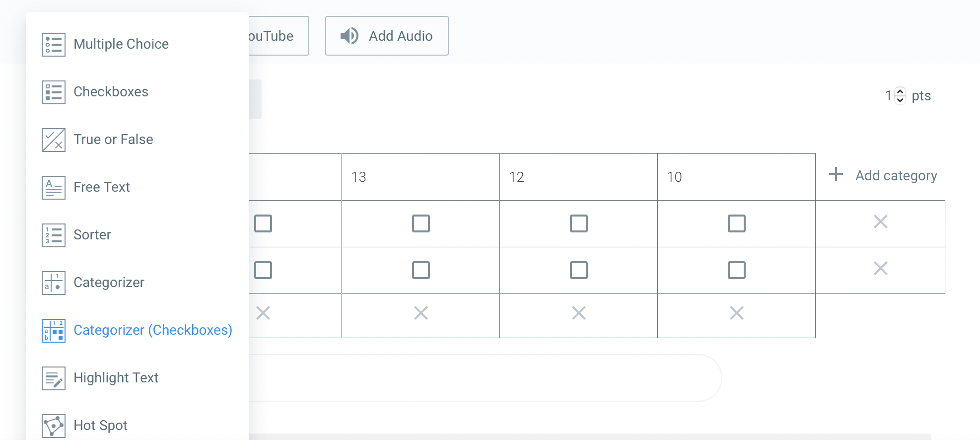Click the True or False icon

(53, 140)
